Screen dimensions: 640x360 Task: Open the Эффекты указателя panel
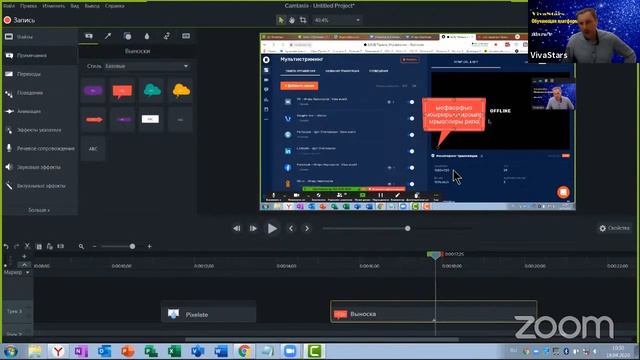pos(40,130)
